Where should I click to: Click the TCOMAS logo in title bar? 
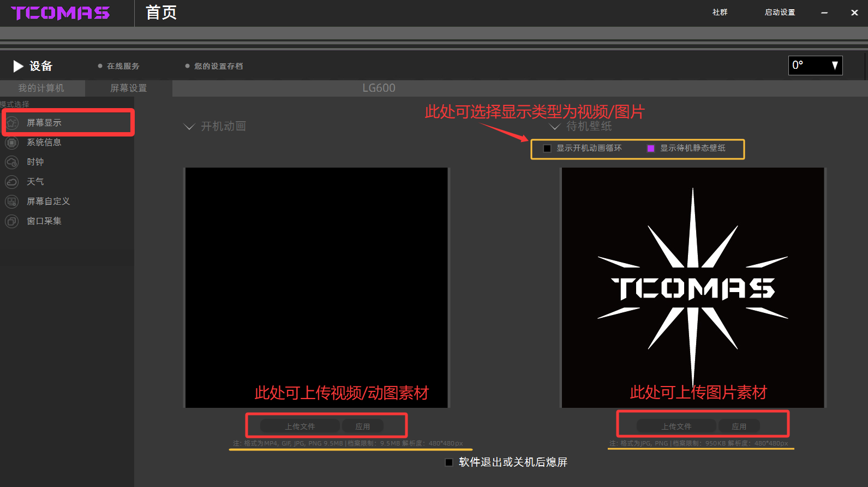click(x=61, y=13)
